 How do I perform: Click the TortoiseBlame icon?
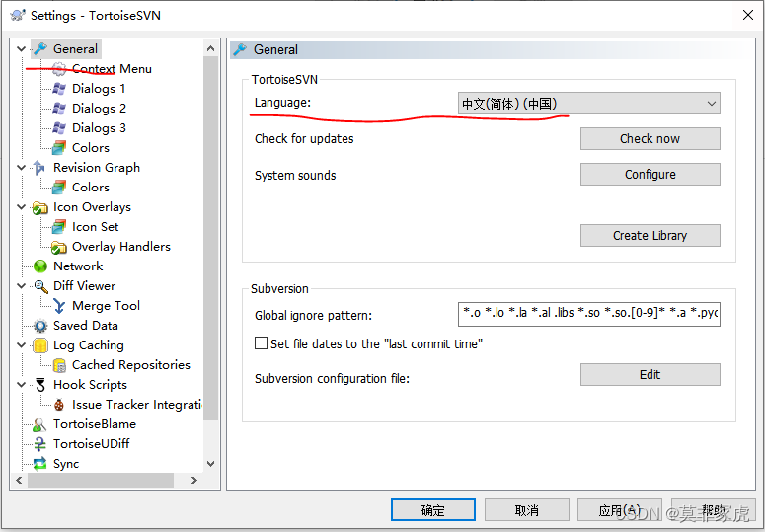pos(40,424)
